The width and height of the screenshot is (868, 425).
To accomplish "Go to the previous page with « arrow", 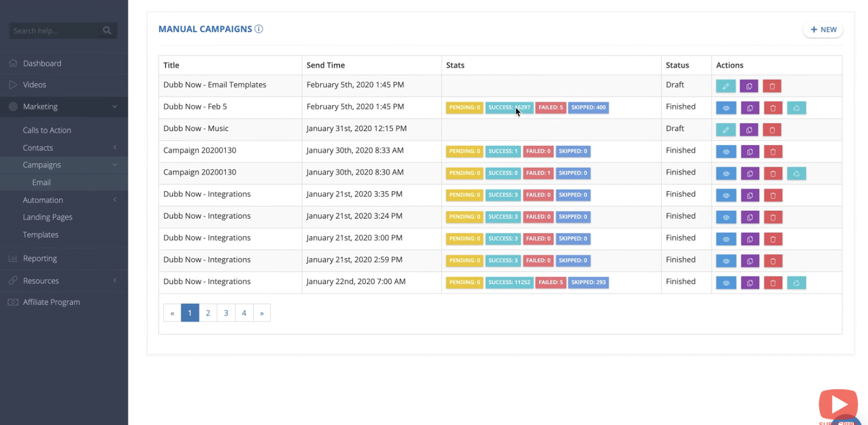I will click(172, 313).
